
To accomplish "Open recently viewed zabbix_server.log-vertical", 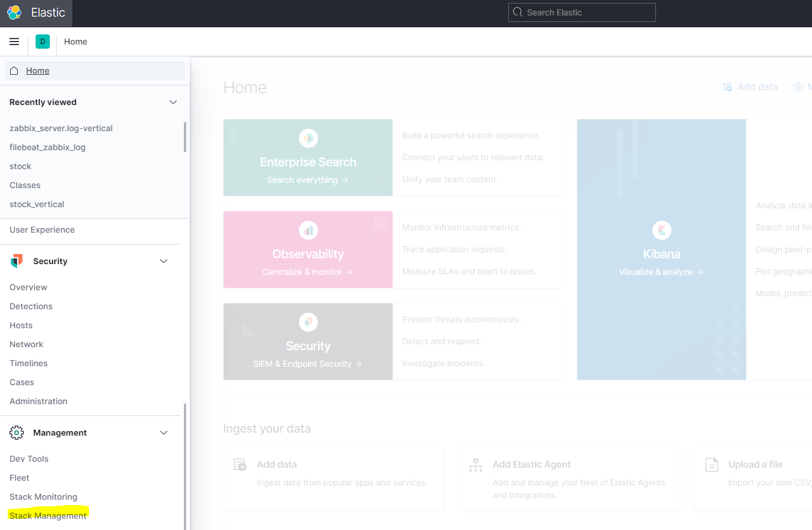I will coord(61,128).
